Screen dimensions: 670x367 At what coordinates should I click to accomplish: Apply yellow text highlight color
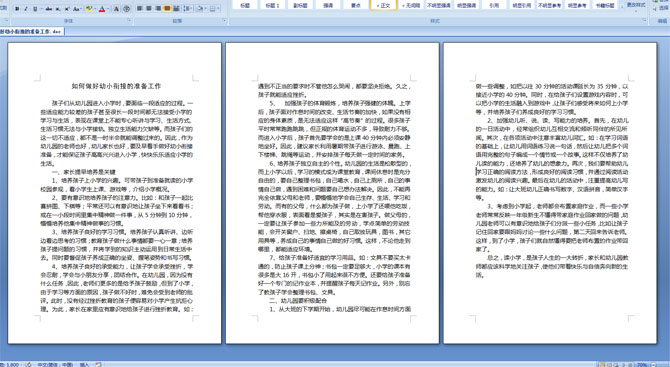(x=89, y=9)
